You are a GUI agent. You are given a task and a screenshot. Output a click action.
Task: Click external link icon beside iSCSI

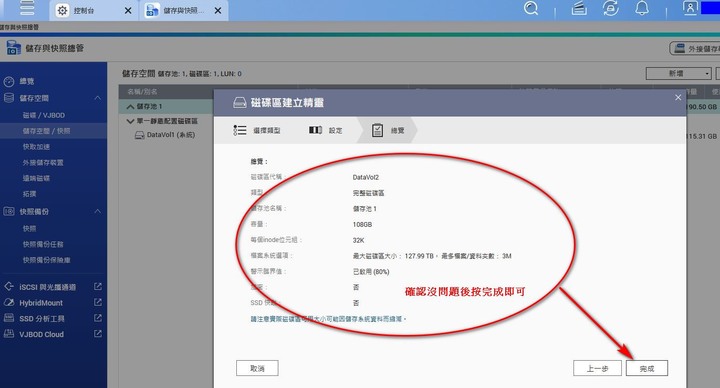pyautogui.click(x=98, y=287)
